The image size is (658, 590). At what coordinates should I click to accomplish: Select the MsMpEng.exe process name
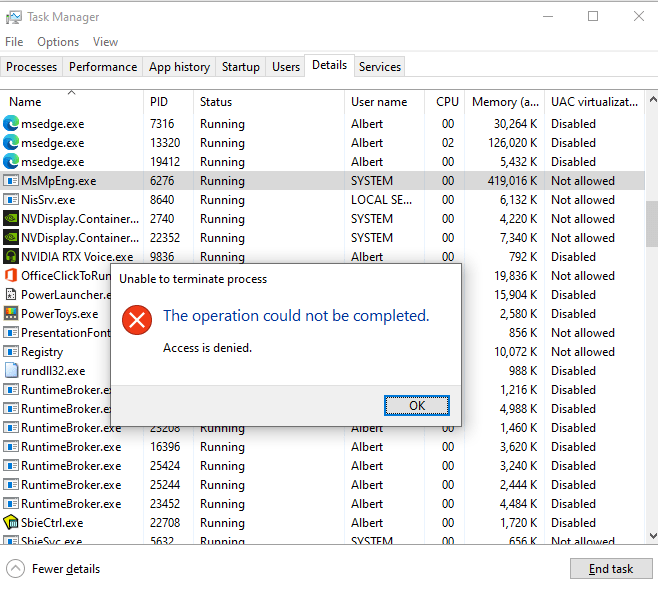59,181
